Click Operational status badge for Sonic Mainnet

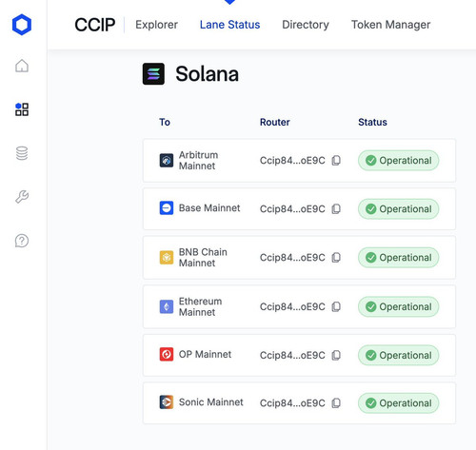(x=399, y=403)
